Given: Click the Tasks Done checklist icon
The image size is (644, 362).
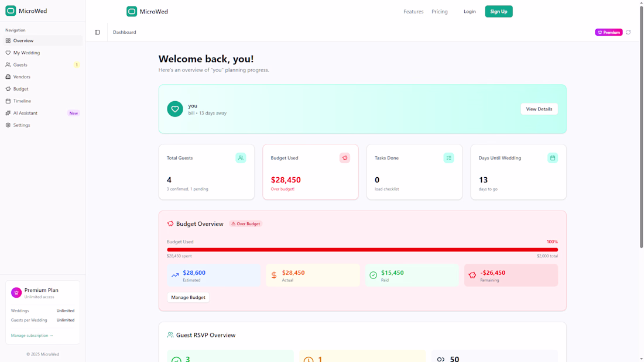Looking at the screenshot, I should pyautogui.click(x=448, y=158).
